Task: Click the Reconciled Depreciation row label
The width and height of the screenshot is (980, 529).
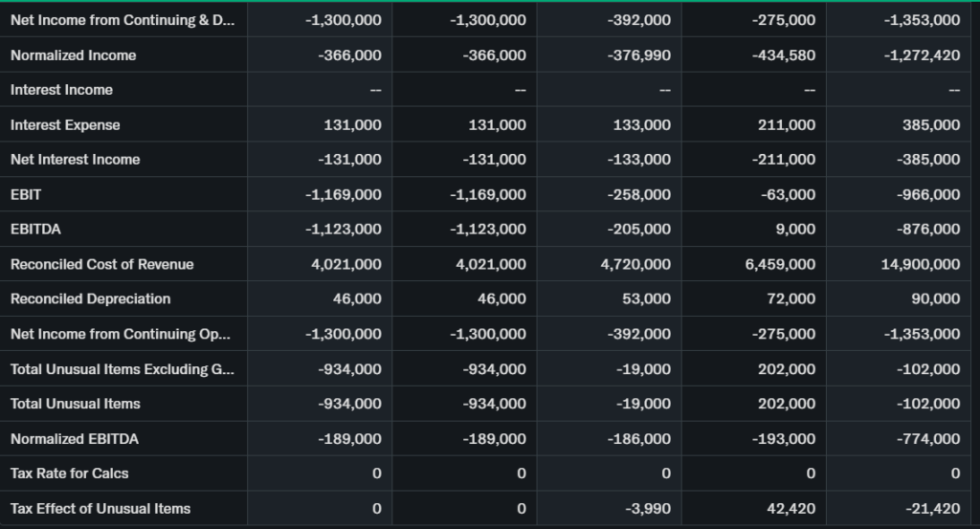Action: click(90, 298)
